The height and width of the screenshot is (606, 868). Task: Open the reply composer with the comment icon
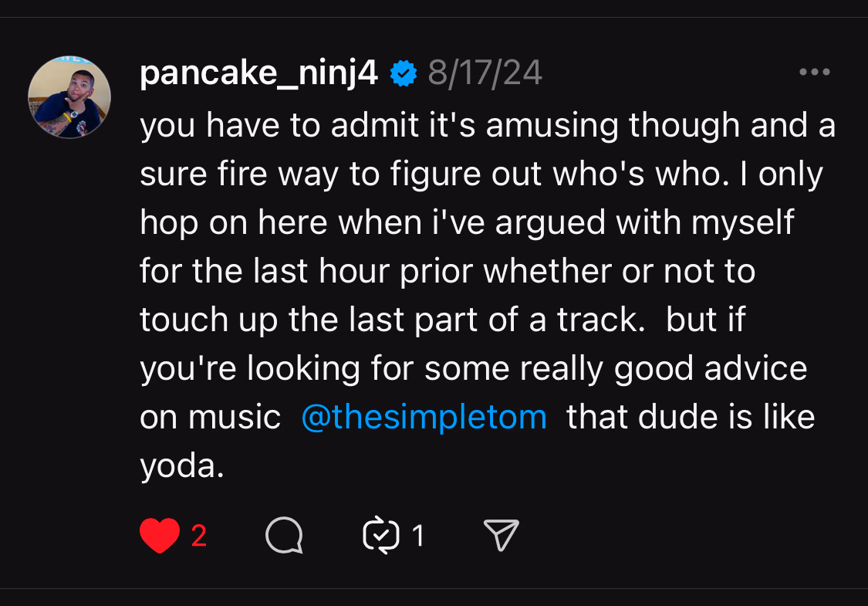[x=283, y=535]
